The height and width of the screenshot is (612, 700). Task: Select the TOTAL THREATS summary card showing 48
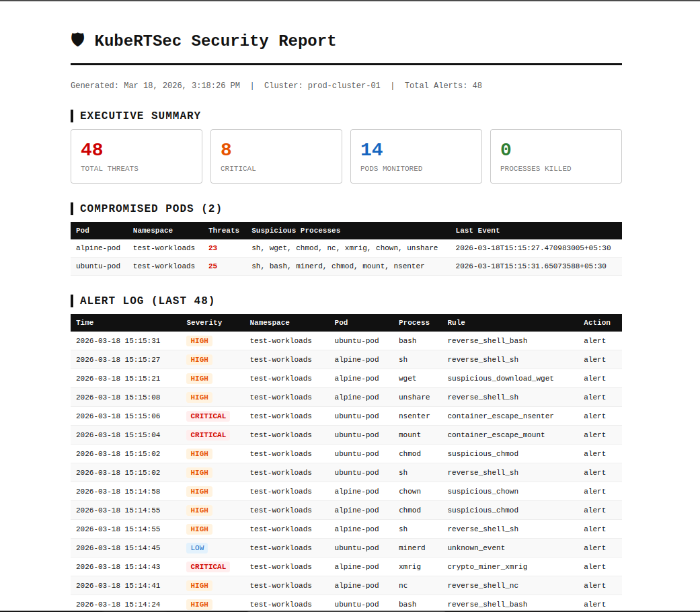(x=136, y=156)
